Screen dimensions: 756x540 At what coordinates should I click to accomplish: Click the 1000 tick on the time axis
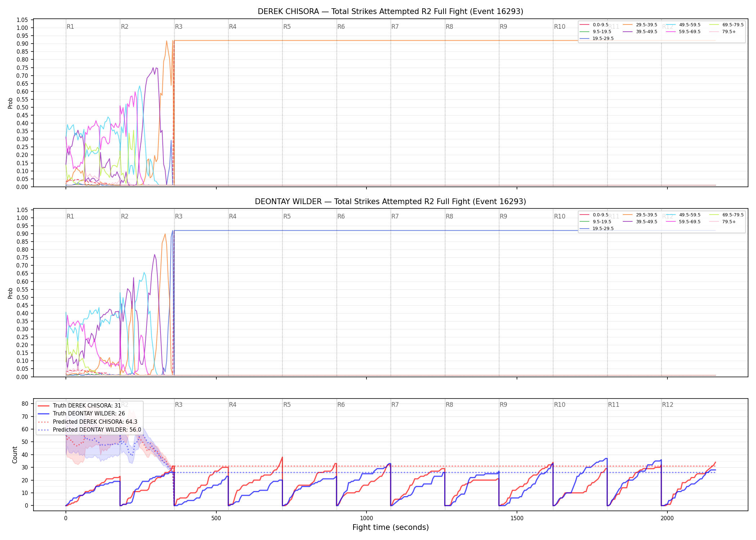coord(366,518)
